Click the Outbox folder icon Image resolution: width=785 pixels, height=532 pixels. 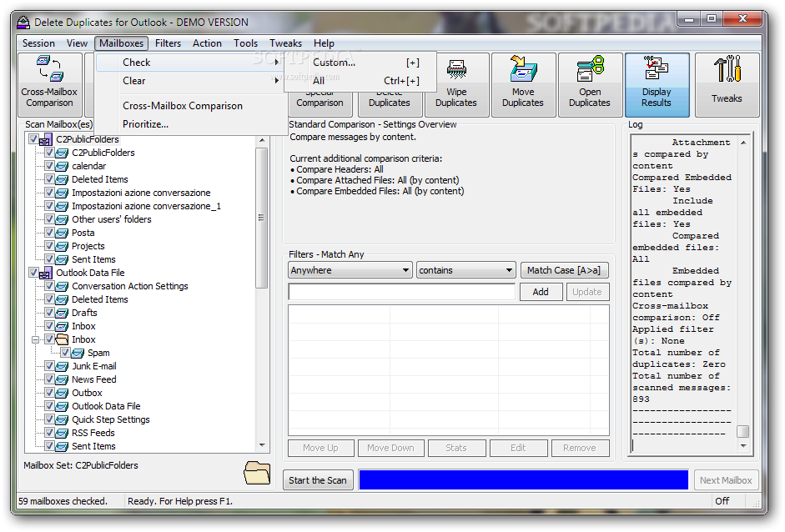62,393
